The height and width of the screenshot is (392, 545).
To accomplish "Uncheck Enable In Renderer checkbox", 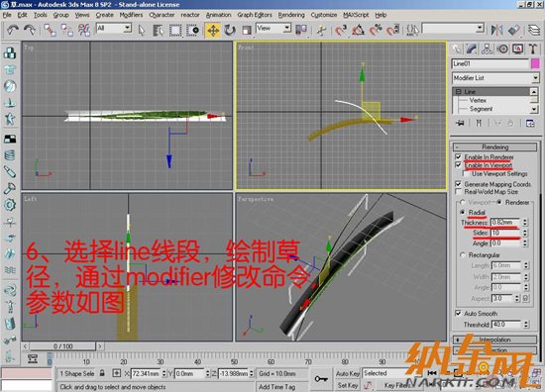I will (x=458, y=157).
